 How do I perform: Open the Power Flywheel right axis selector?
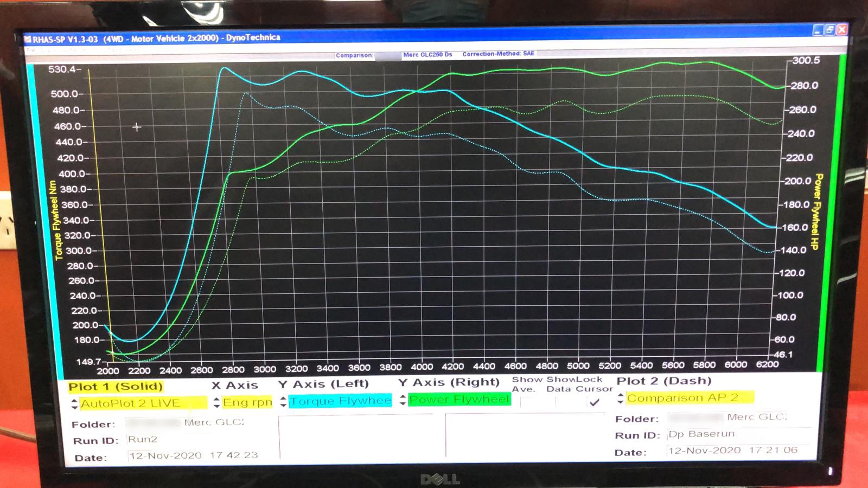pos(459,400)
